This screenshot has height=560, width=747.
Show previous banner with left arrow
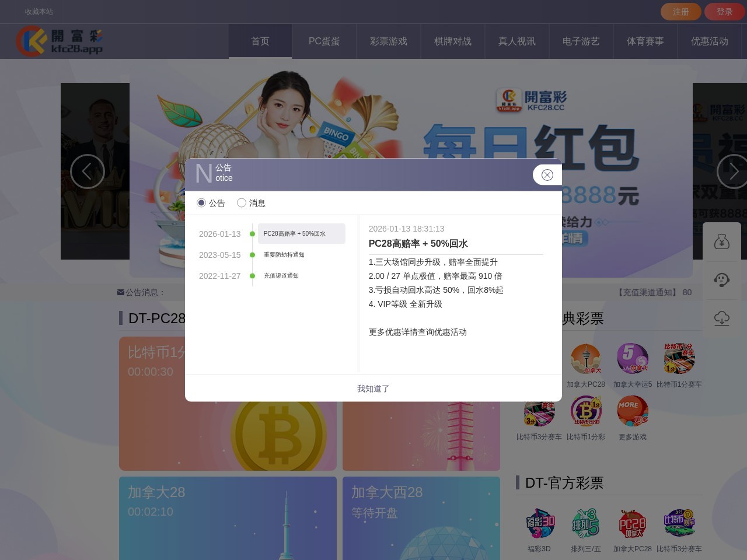tap(87, 171)
